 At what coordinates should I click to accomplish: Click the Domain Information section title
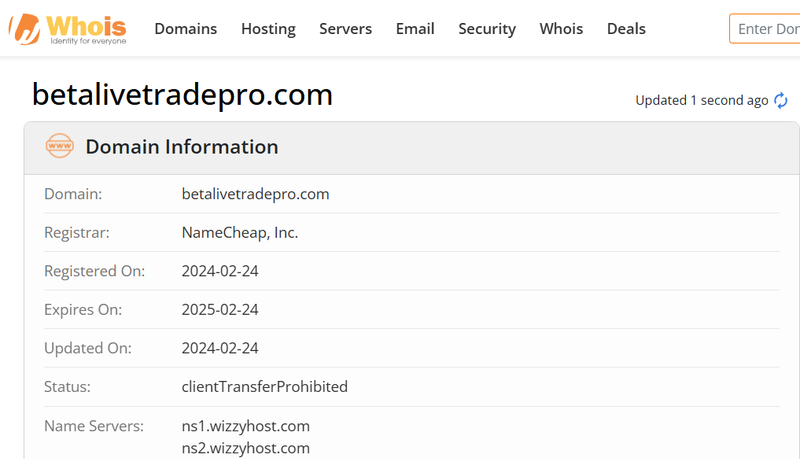click(x=182, y=147)
